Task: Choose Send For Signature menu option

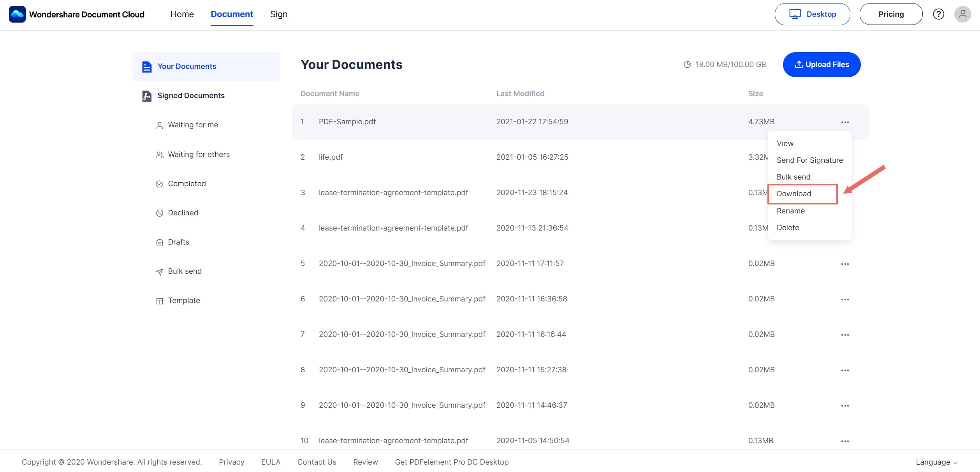Action: pyautogui.click(x=809, y=160)
